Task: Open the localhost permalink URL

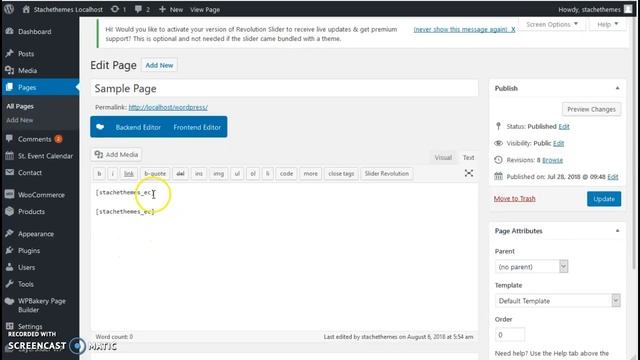Action: coord(168,107)
